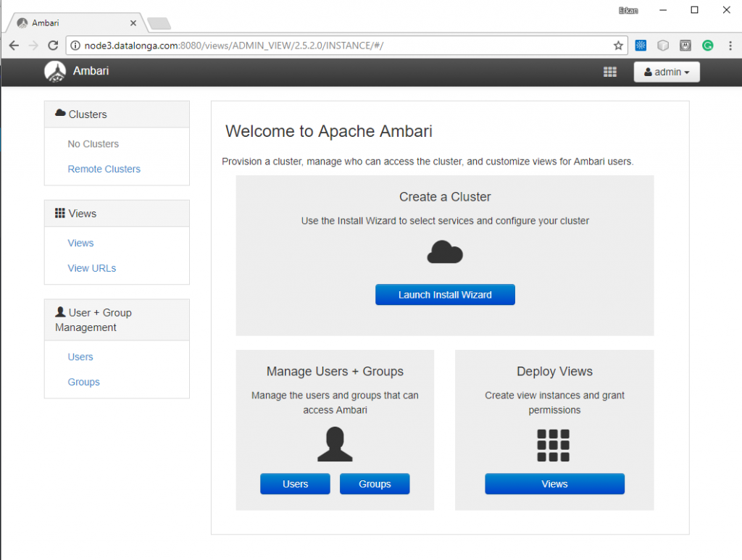Click the address bar URL field
This screenshot has width=742, height=560.
(347, 46)
